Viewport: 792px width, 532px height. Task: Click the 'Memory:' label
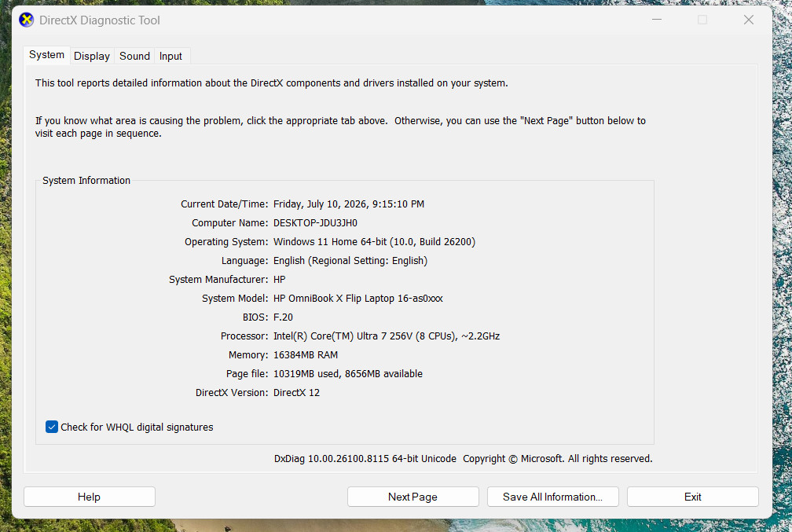248,355
